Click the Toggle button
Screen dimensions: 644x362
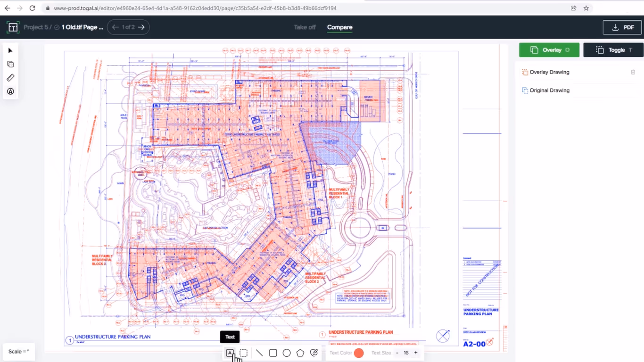613,50
